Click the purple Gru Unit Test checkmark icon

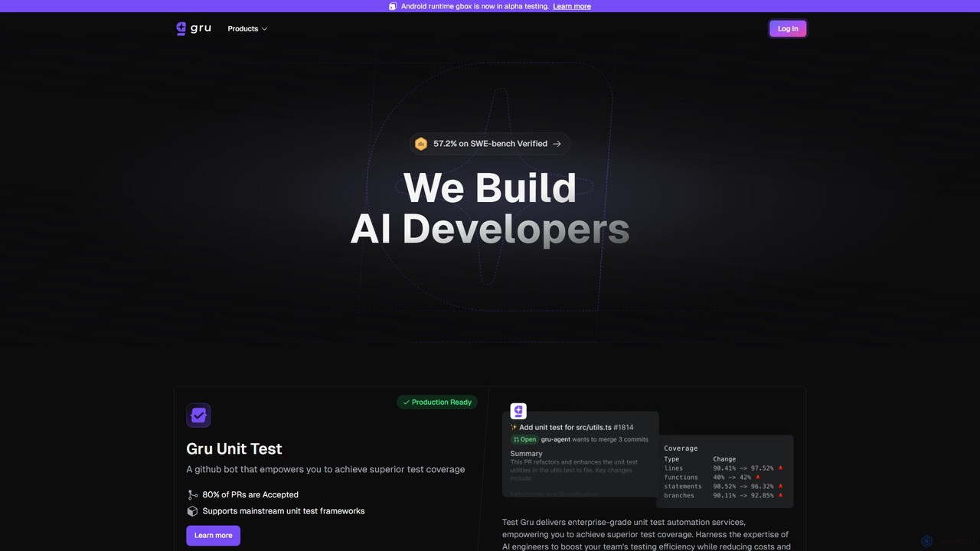tap(198, 416)
